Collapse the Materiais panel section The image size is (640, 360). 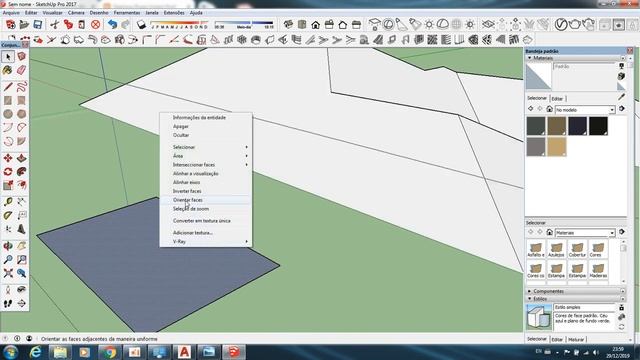click(x=530, y=58)
